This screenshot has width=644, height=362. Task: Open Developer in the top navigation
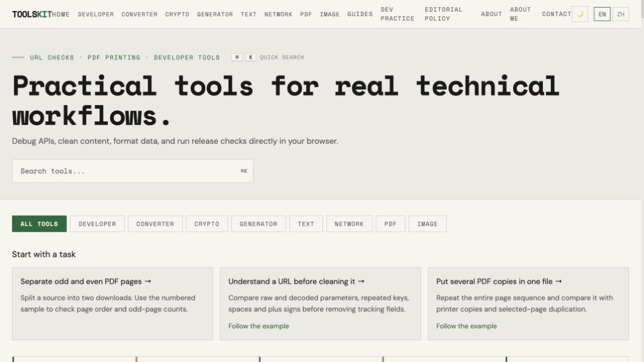tap(96, 14)
